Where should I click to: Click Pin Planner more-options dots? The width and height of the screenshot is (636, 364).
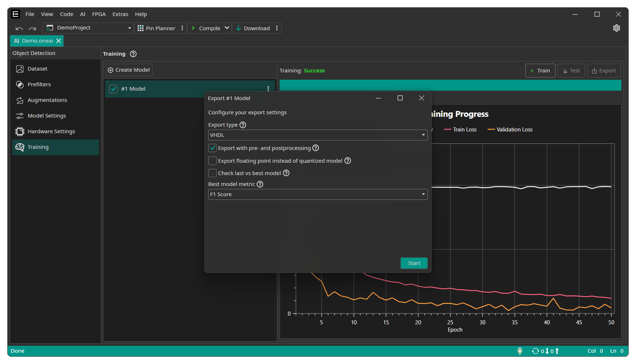point(182,28)
